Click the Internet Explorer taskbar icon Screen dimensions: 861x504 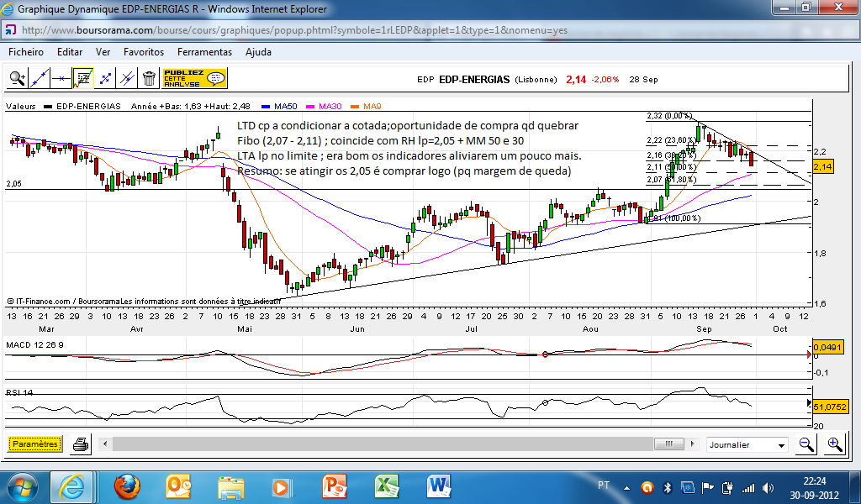[71, 487]
